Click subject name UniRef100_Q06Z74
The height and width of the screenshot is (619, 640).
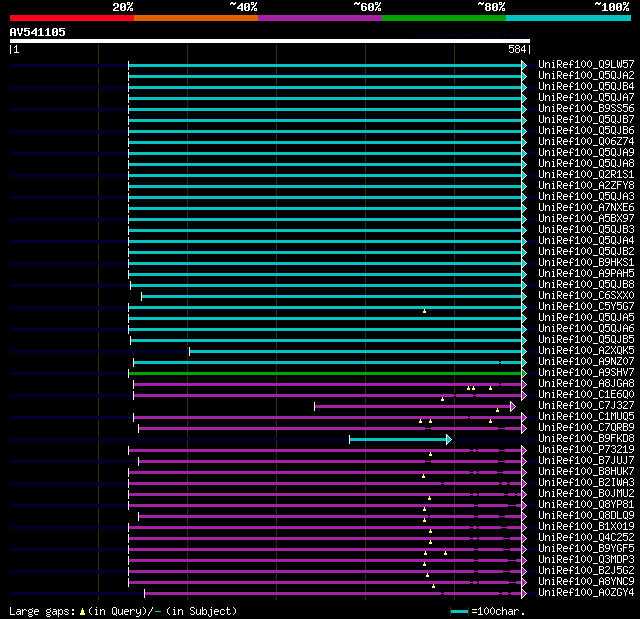[586, 142]
